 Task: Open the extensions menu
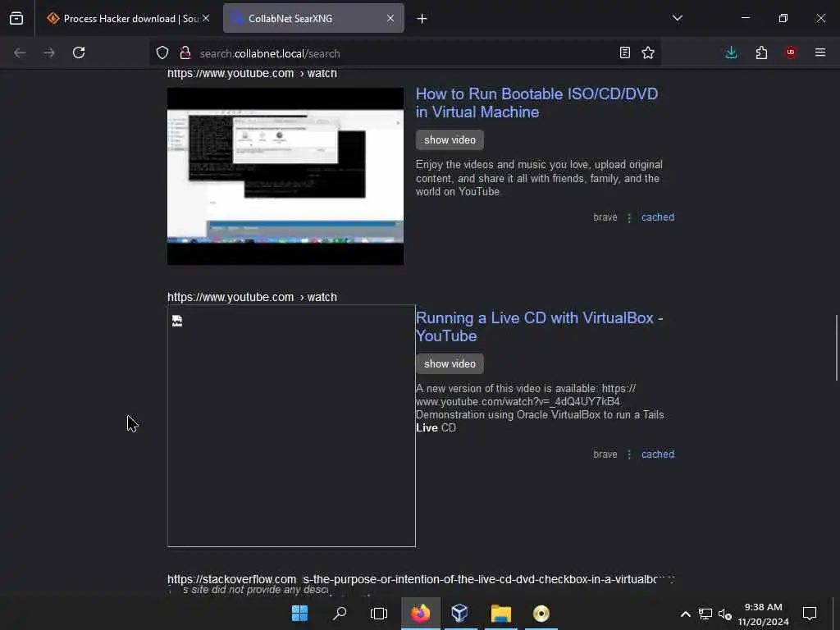point(761,52)
